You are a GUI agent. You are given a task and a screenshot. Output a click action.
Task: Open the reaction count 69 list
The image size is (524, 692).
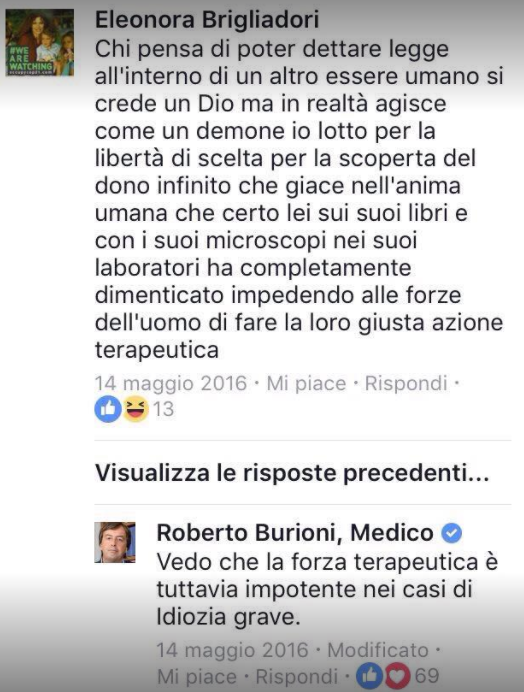427,676
